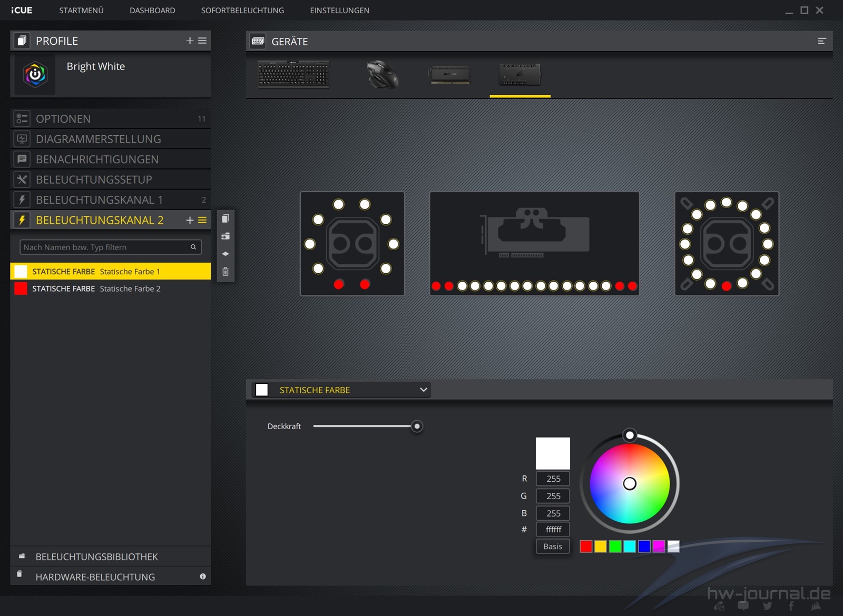Select the Commander Pro device thumbnail
The image size is (843, 616).
point(520,74)
